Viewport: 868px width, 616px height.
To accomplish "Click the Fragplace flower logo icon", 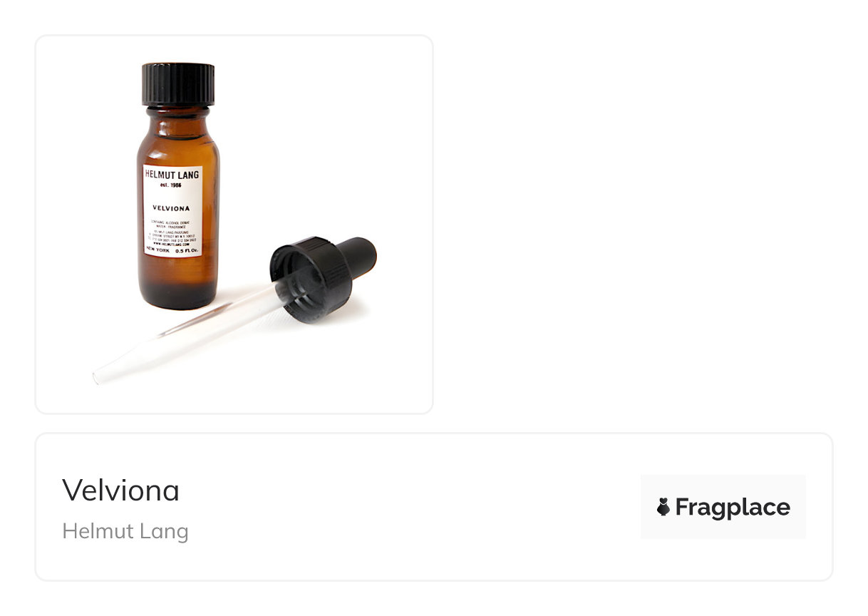I will [663, 507].
